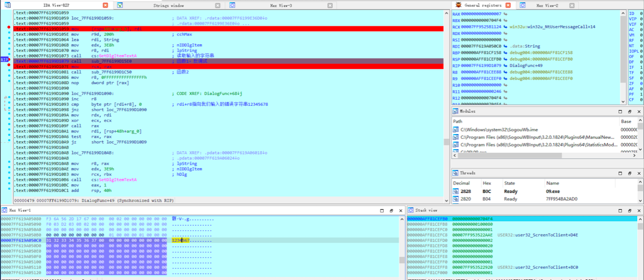Viewport: 644px width, 280px height.
Task: Select stack address 000000AFF81CEFB0 row
Action: point(522,219)
